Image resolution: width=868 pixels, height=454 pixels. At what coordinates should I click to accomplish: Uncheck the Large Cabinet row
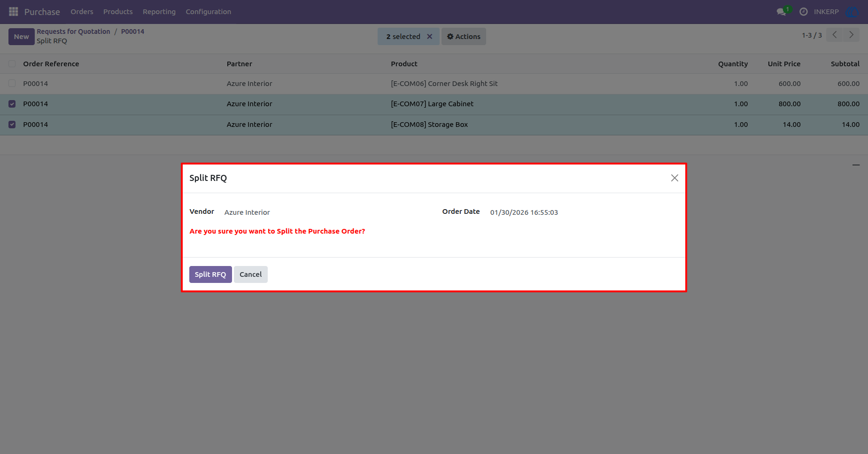pyautogui.click(x=12, y=104)
